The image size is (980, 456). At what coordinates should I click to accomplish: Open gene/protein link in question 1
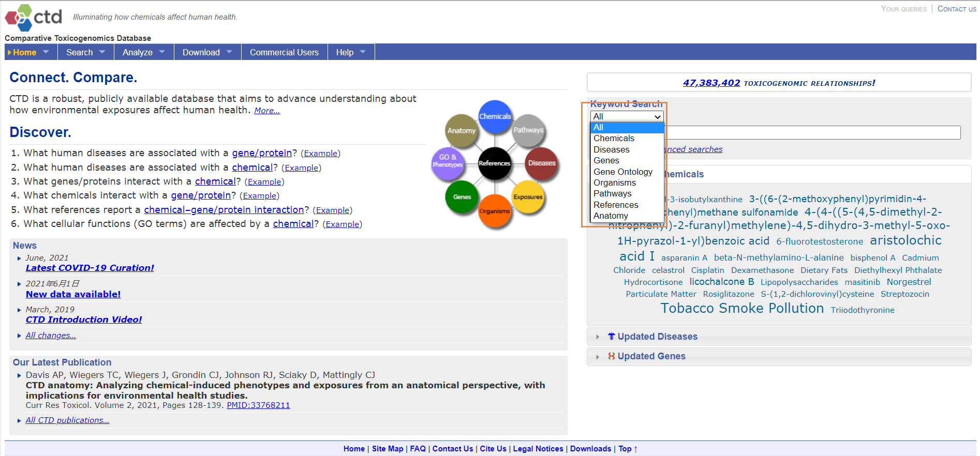[262, 153]
